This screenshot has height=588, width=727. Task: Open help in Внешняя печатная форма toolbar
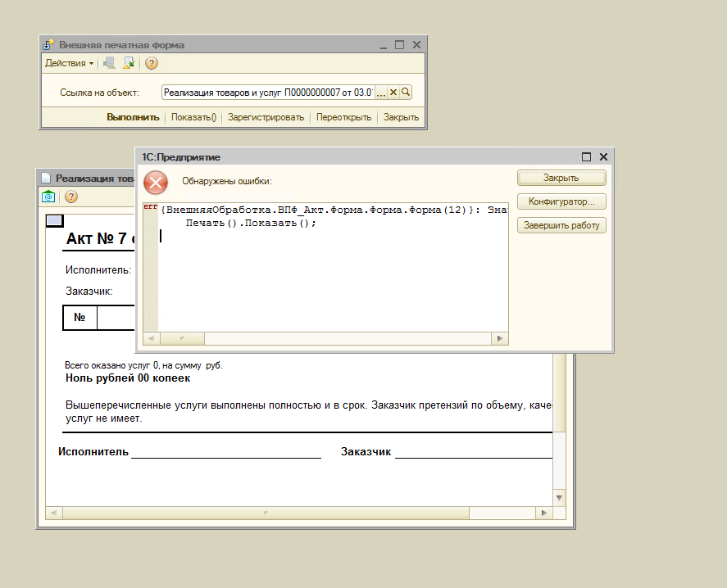(x=151, y=63)
